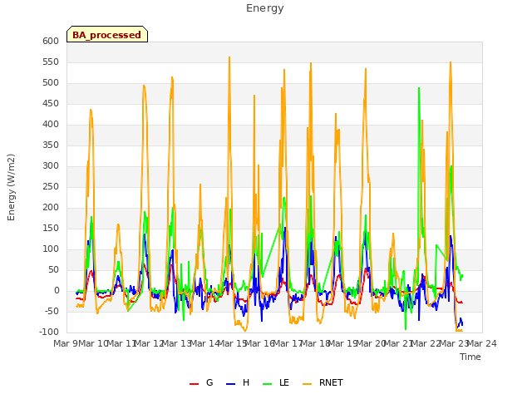
Task: Toggle the RNET series legend entry
Action: pyautogui.click(x=323, y=382)
